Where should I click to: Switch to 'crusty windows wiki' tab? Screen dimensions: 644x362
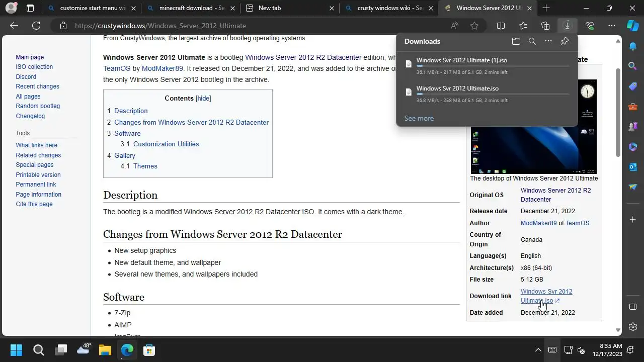pyautogui.click(x=390, y=8)
